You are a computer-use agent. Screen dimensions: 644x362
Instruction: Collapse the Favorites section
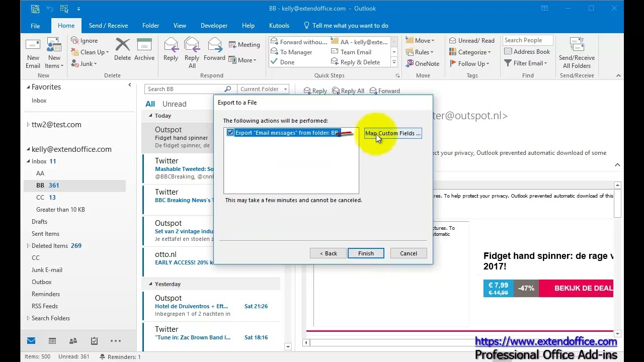coord(28,87)
